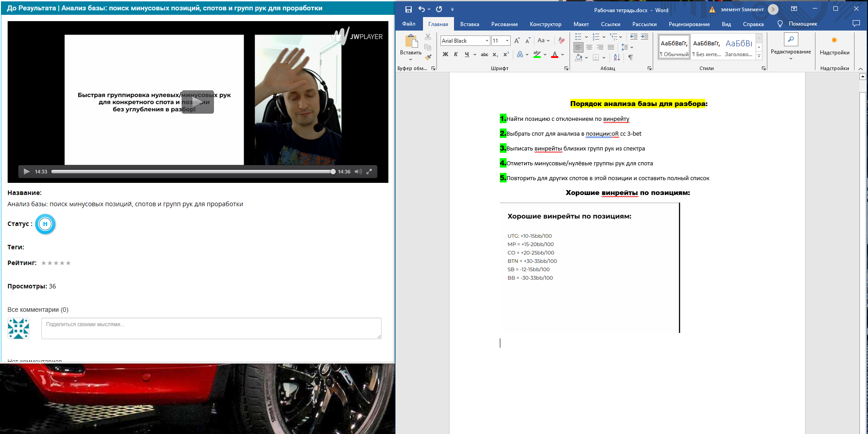The height and width of the screenshot is (434, 868).
Task: Toggle the show paragraph marks button
Action: coord(631,58)
